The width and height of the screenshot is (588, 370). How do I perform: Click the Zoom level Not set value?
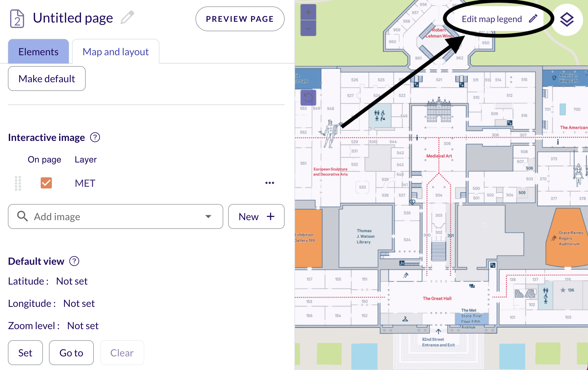[x=83, y=326]
